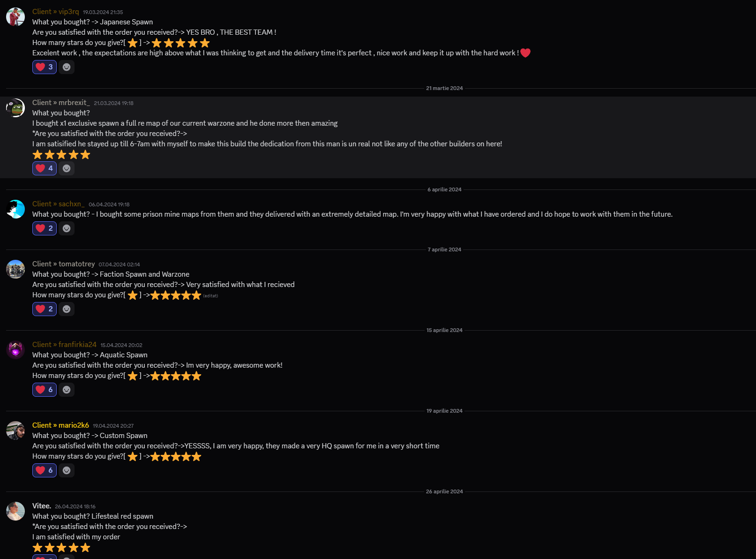Add reaction to mrbrexit_'s message
This screenshot has height=559, width=756.
coord(67,168)
